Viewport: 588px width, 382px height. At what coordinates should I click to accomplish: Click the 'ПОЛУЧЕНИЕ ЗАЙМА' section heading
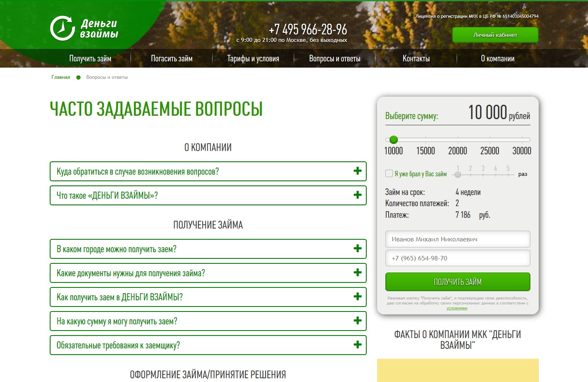click(208, 225)
